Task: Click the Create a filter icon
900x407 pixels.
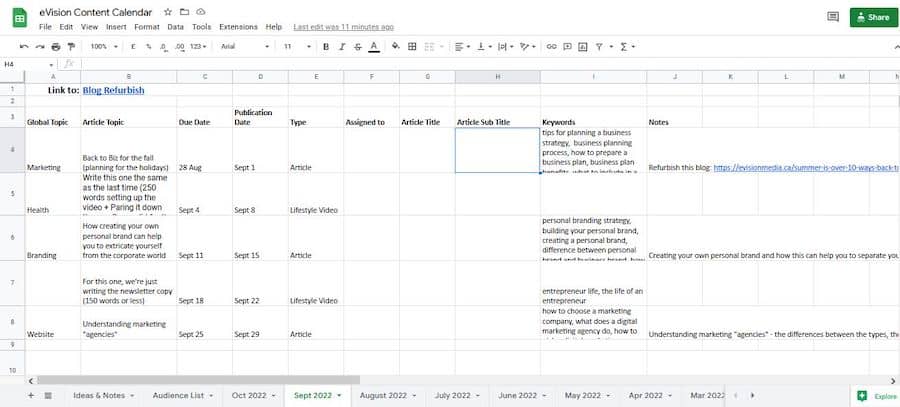Action: tap(599, 46)
